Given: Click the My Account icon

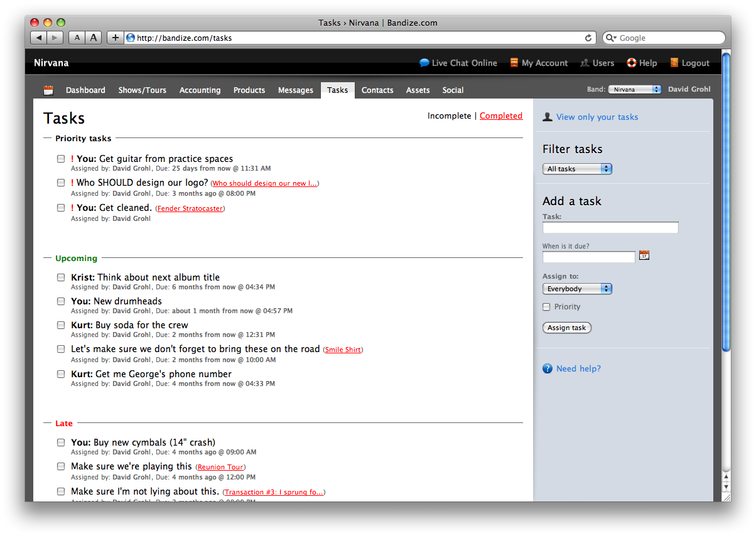Looking at the screenshot, I should [514, 63].
